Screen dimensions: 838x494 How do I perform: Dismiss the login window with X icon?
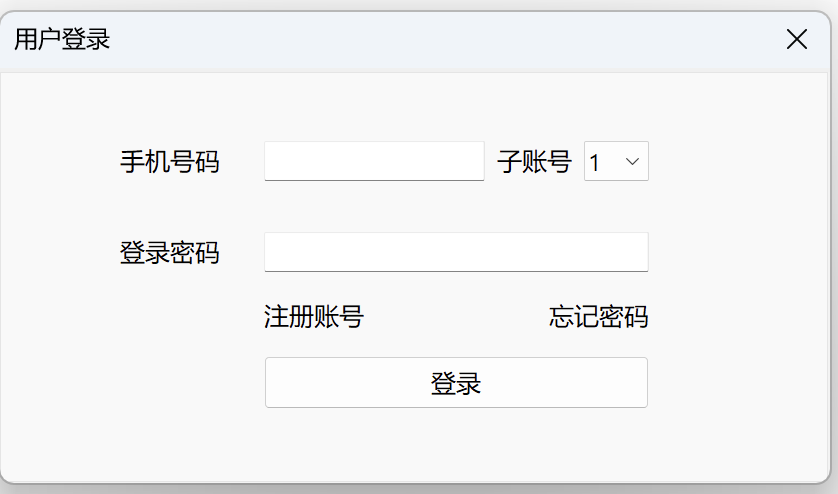797,40
